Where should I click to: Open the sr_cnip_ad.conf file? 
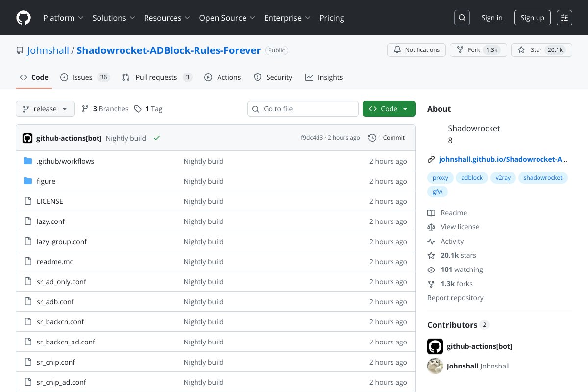tap(61, 382)
